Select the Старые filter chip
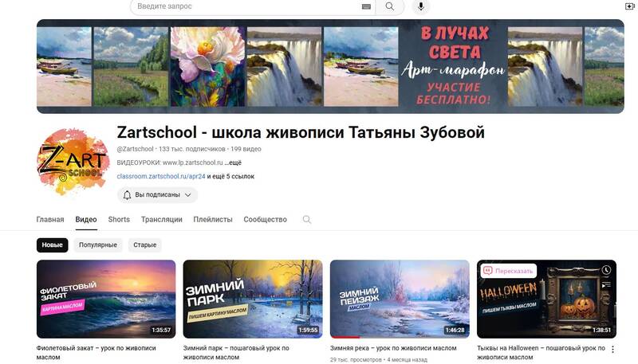The width and height of the screenshot is (638, 364). pyautogui.click(x=145, y=245)
